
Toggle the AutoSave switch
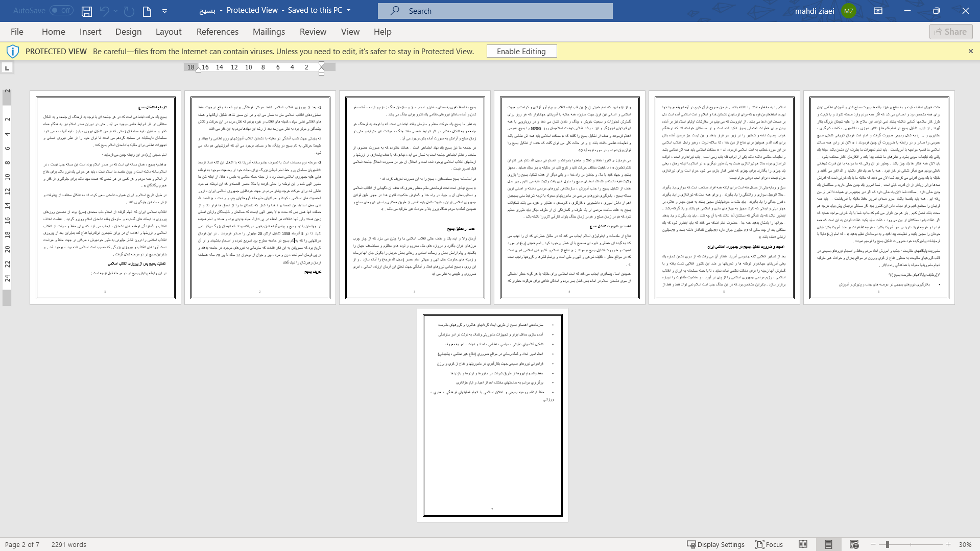tap(61, 10)
